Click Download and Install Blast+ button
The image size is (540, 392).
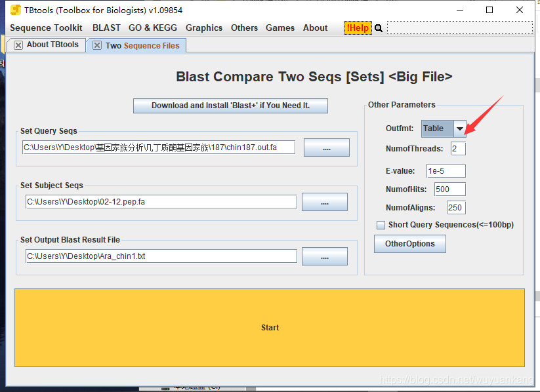pos(230,106)
